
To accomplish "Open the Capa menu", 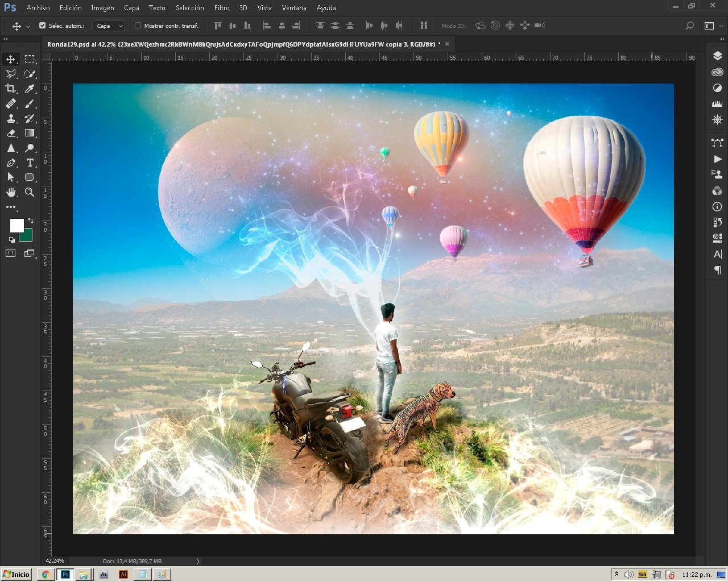I will pyautogui.click(x=131, y=8).
